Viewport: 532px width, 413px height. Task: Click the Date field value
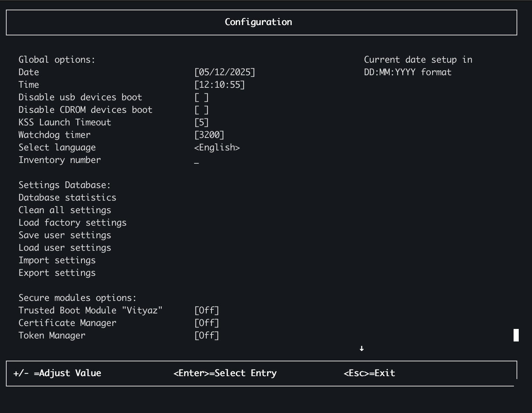[225, 72]
